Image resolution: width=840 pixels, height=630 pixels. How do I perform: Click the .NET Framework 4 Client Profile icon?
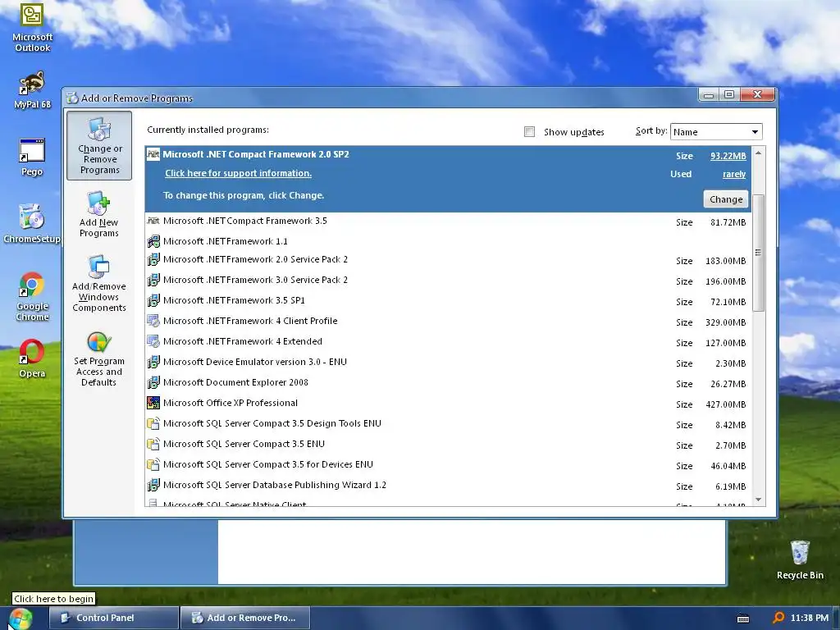tap(153, 321)
